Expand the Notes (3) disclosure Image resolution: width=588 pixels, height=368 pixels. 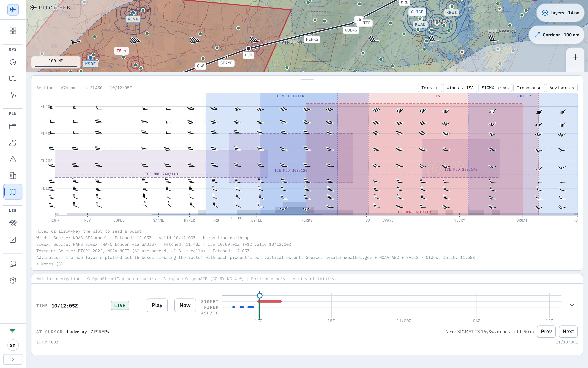[x=50, y=264]
